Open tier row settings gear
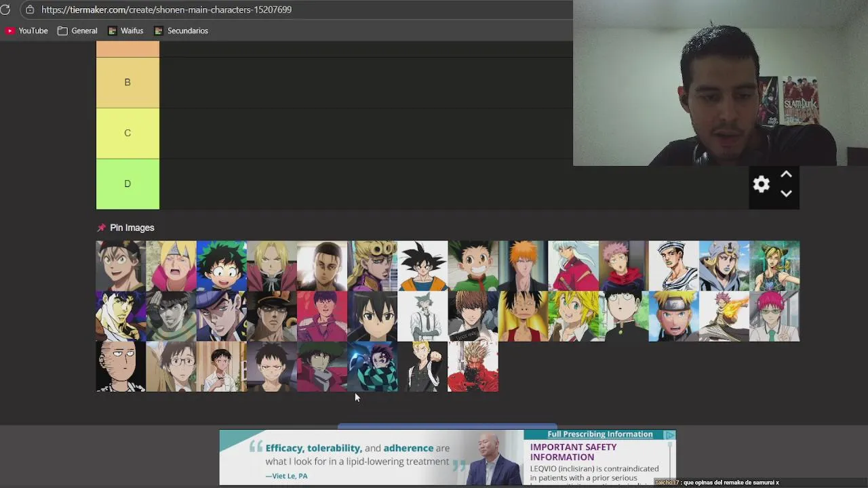The image size is (868, 488). pos(761,184)
